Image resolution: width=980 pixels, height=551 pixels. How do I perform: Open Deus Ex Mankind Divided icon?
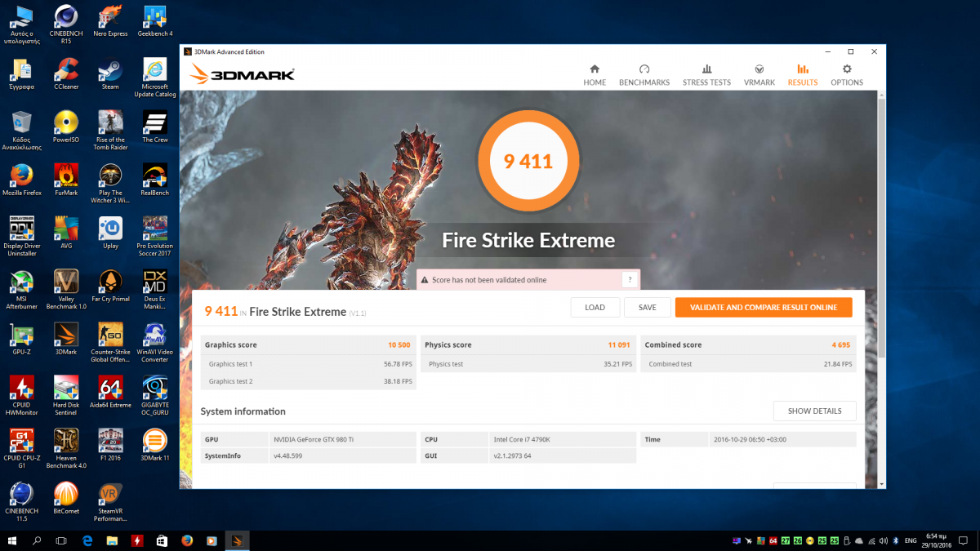tap(155, 290)
